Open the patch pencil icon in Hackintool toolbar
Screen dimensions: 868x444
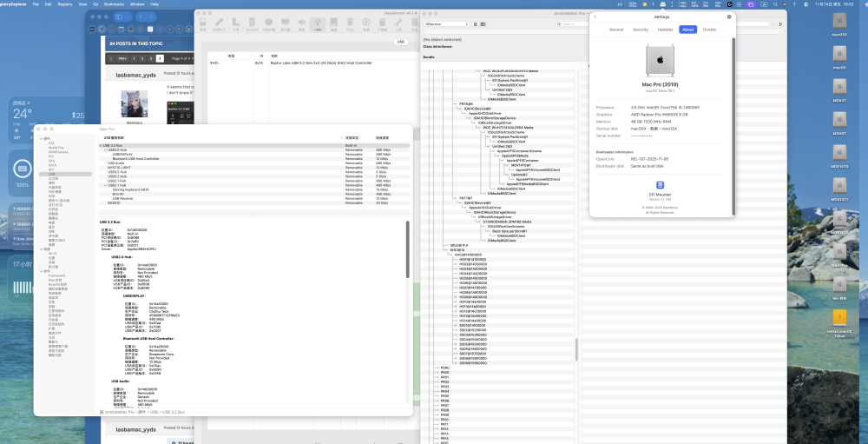coord(220,23)
